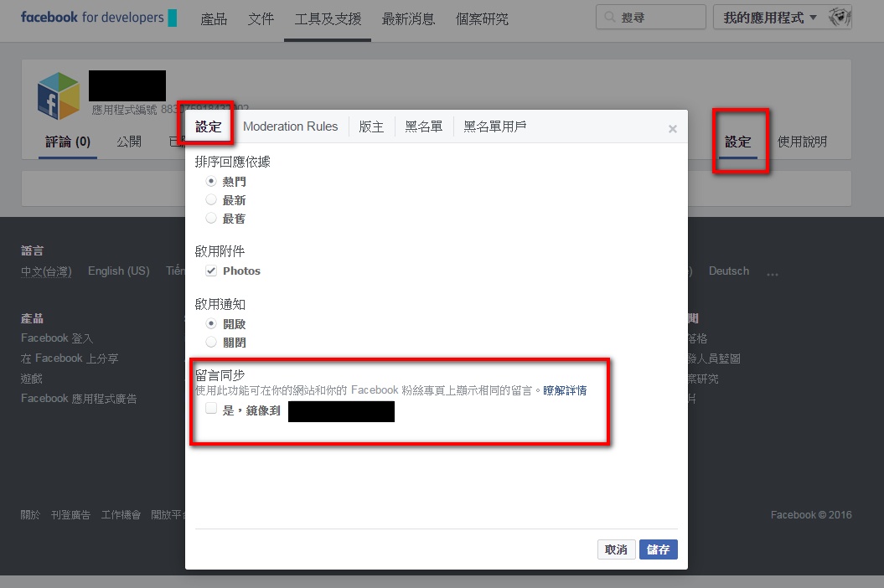Toggle the Photos attachment checkbox
Image resolution: width=884 pixels, height=588 pixels.
tap(211, 271)
